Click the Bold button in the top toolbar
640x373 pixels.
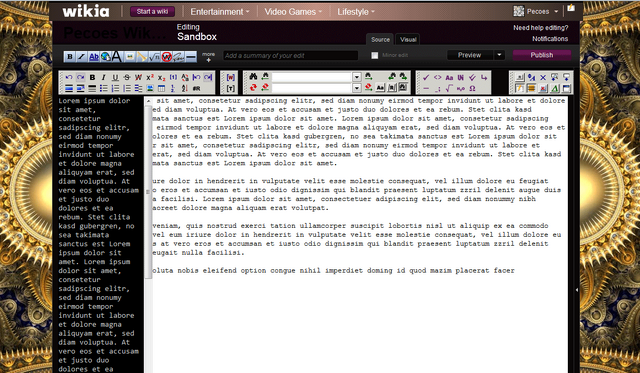(70, 56)
